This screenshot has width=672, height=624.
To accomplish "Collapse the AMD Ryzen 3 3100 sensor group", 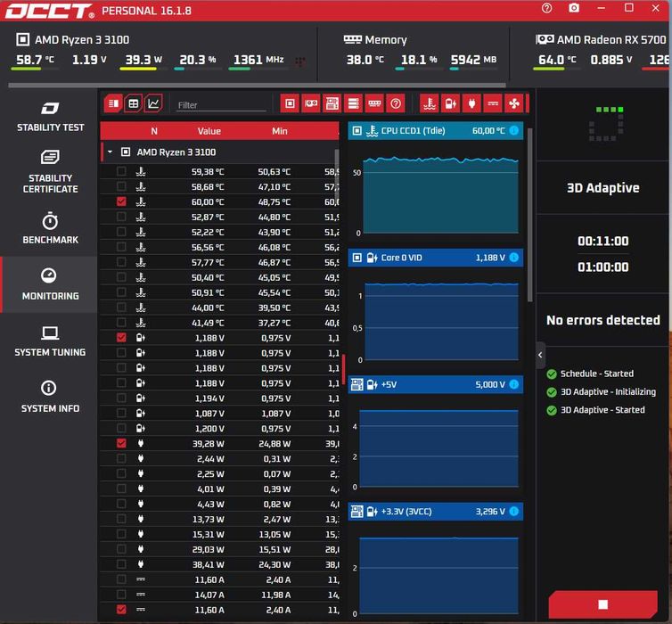I will coord(111,152).
